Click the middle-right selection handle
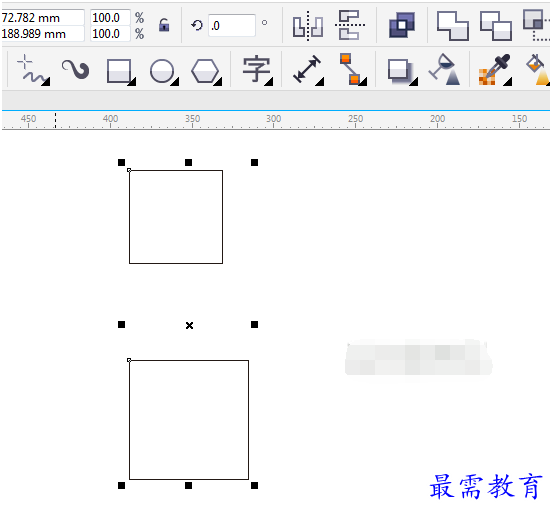This screenshot has width=551, height=518. pyautogui.click(x=254, y=324)
